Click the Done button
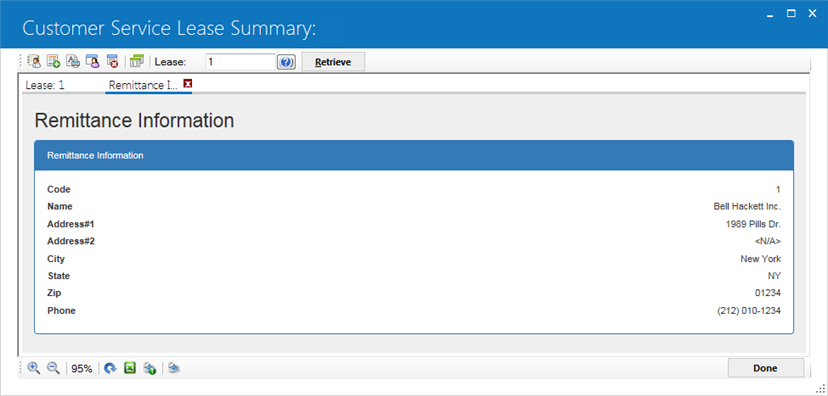 coord(766,368)
